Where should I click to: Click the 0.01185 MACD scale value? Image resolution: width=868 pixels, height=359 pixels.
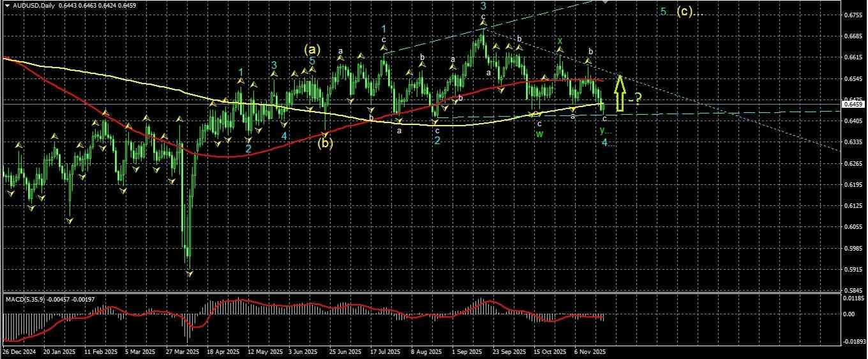(x=854, y=298)
